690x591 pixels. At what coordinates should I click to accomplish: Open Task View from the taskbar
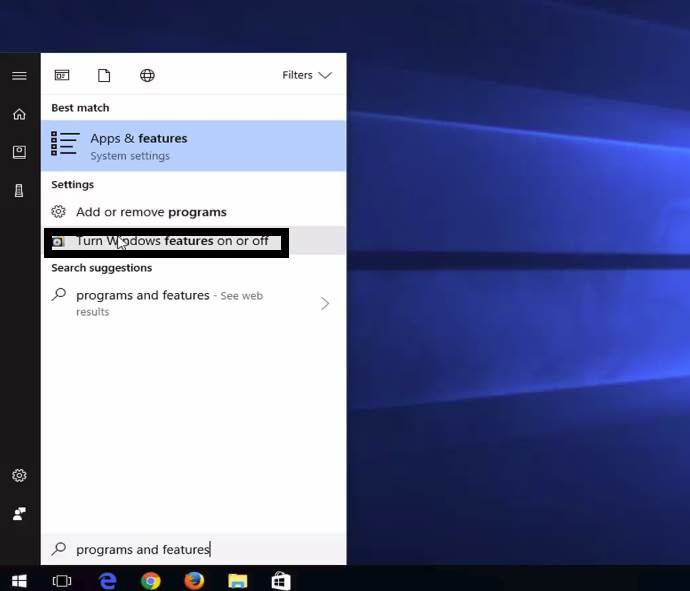point(62,580)
